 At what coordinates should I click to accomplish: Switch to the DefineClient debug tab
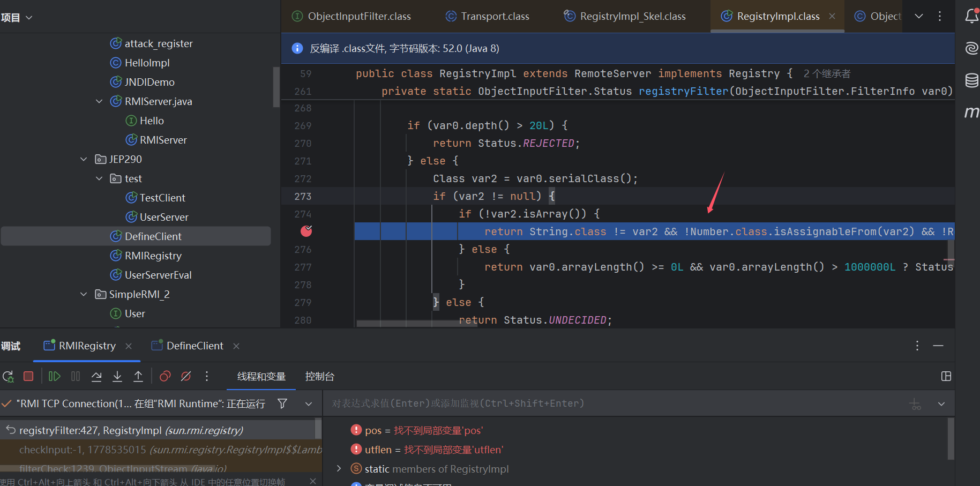(188, 346)
